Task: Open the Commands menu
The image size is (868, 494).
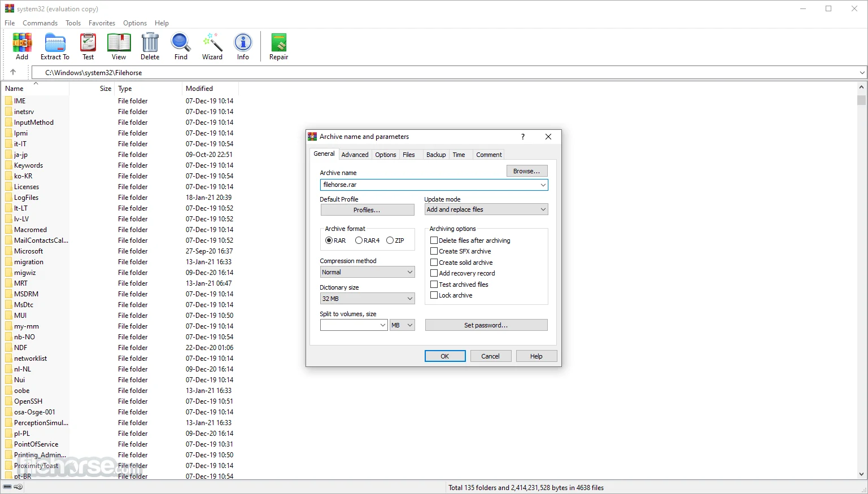Action: pyautogui.click(x=40, y=23)
